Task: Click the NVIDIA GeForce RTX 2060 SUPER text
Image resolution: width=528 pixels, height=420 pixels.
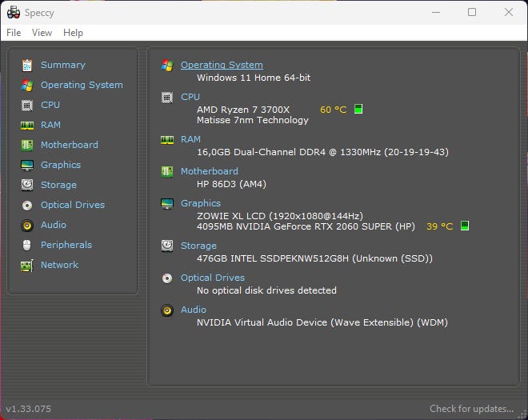Action: click(306, 226)
